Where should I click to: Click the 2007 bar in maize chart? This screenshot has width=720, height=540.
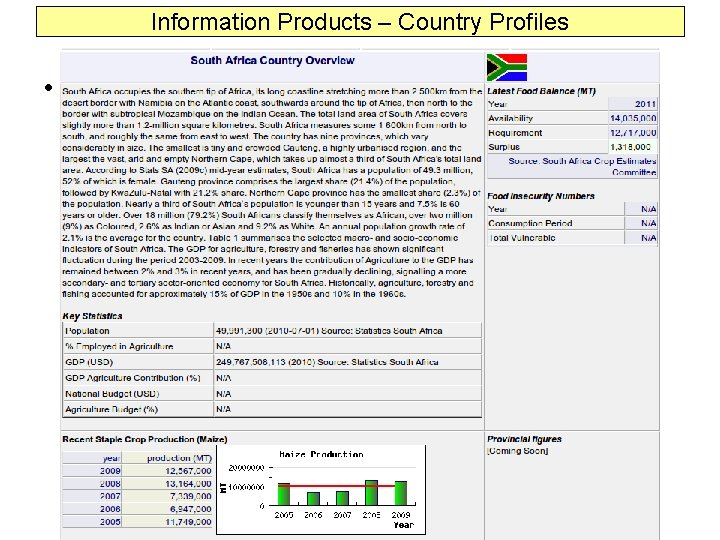click(x=342, y=498)
